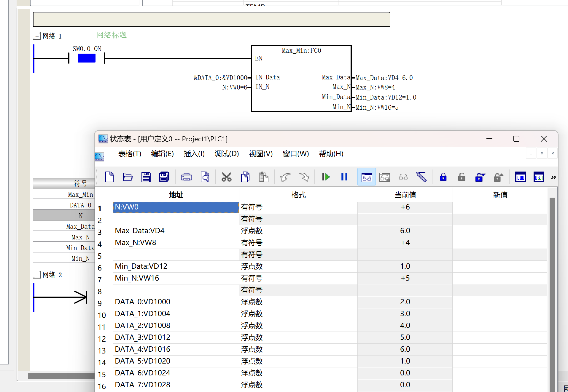Click the grey open lock unforce icon
Screen dimensions: 568x392
coord(462,177)
